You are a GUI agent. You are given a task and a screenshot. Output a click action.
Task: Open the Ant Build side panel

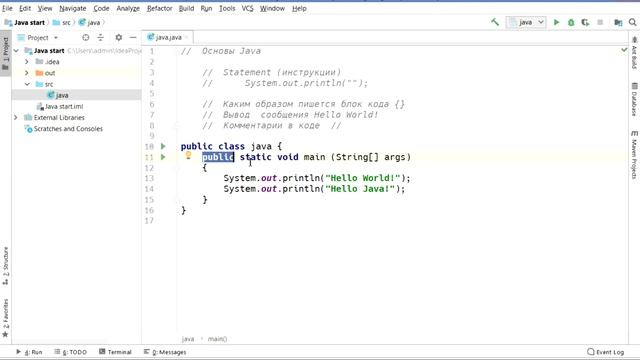tap(634, 53)
